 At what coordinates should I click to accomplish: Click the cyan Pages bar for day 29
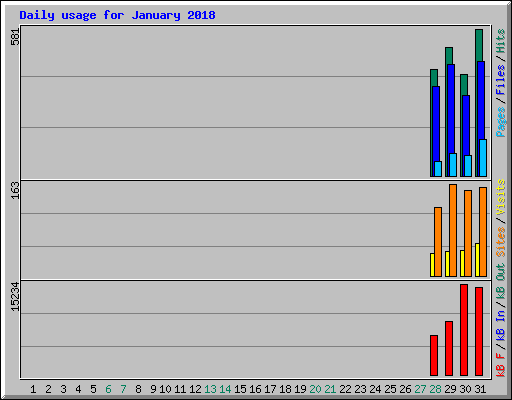pyautogui.click(x=453, y=165)
